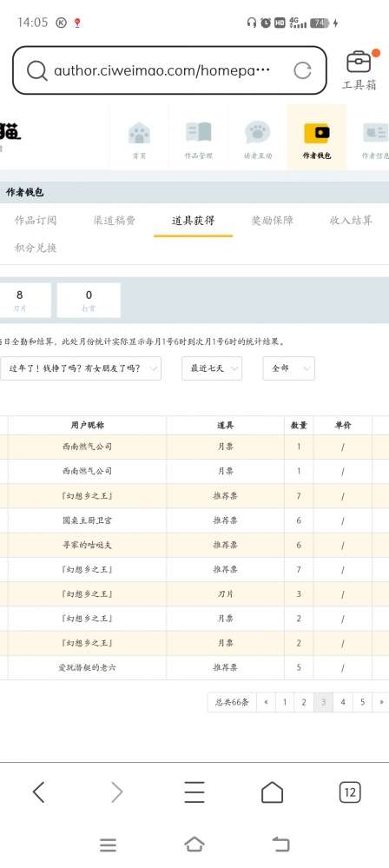Go to pagination page 1

click(285, 702)
